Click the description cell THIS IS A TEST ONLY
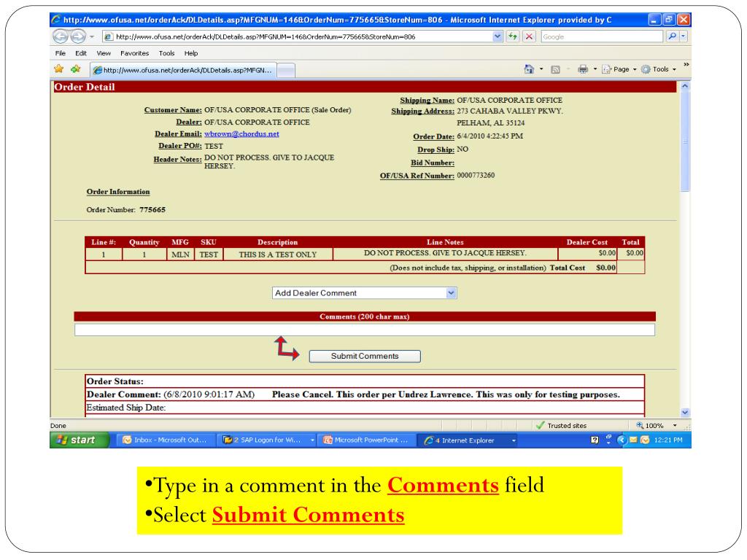 [x=278, y=254]
